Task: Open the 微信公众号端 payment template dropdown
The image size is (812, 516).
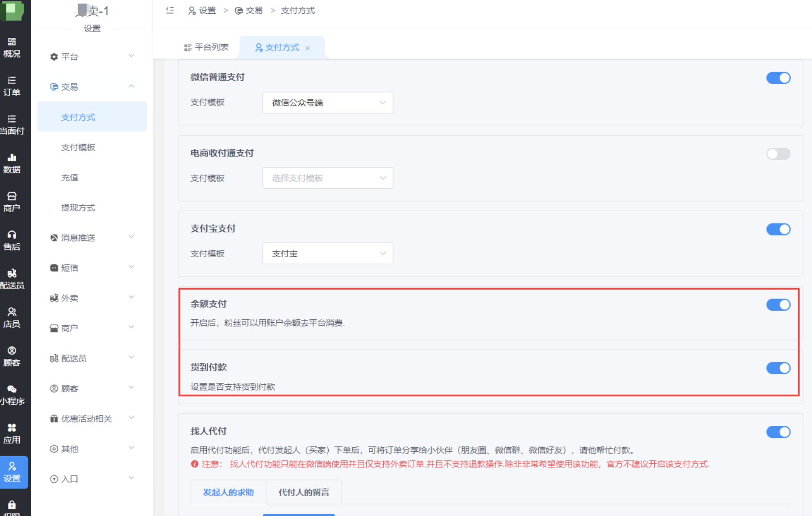Action: pyautogui.click(x=328, y=103)
